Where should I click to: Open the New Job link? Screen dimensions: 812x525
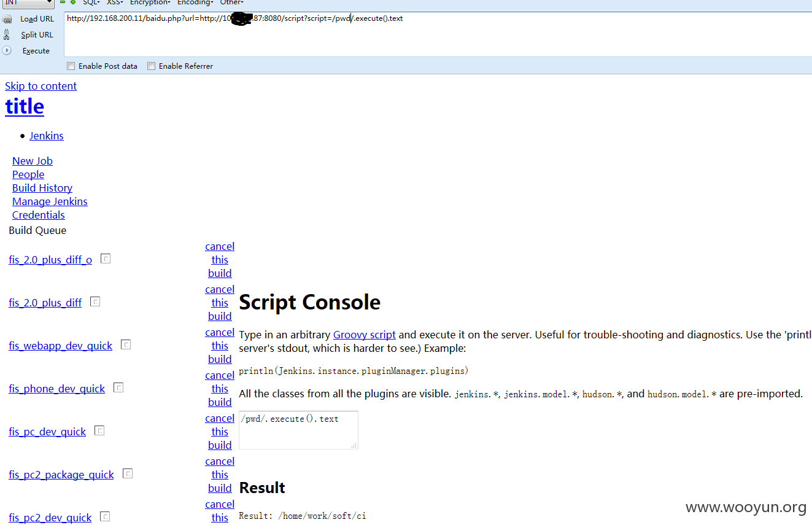(x=33, y=161)
